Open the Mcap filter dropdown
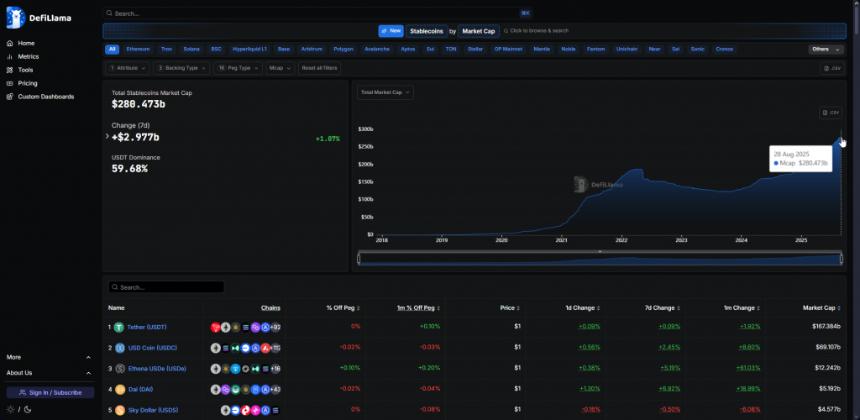This screenshot has width=860, height=420. click(280, 69)
